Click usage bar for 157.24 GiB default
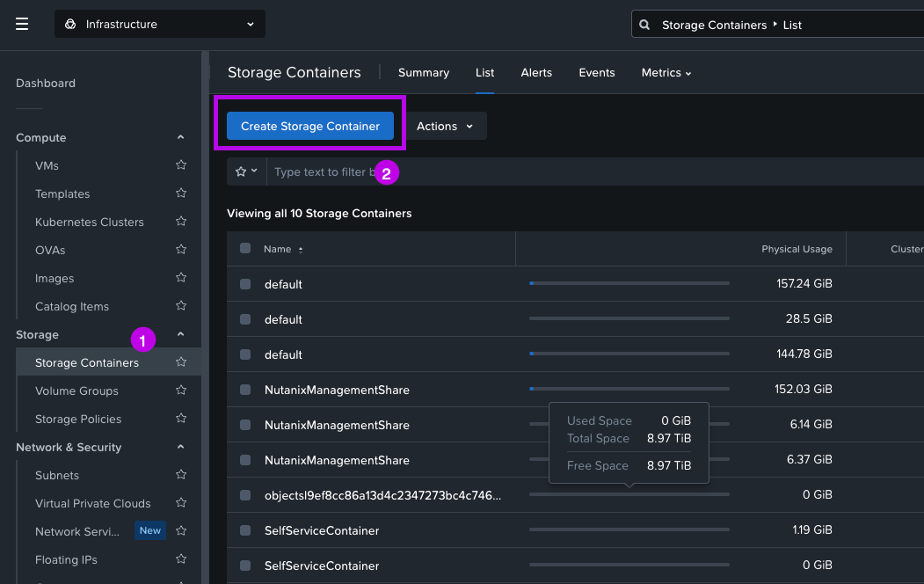Viewport: 924px width, 584px height. pos(629,283)
